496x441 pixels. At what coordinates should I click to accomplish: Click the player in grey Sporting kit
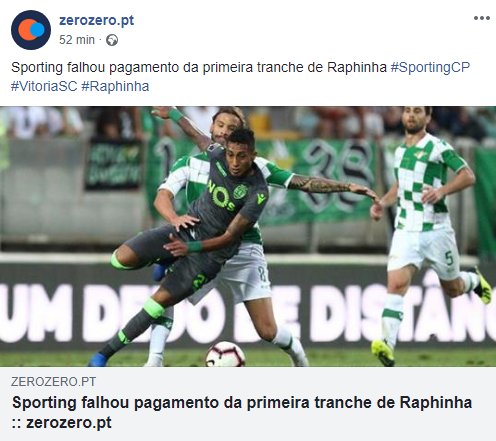[x=200, y=227]
